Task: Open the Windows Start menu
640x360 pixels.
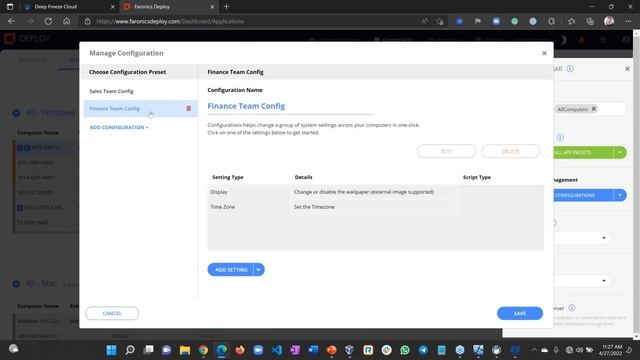Action: point(111,350)
